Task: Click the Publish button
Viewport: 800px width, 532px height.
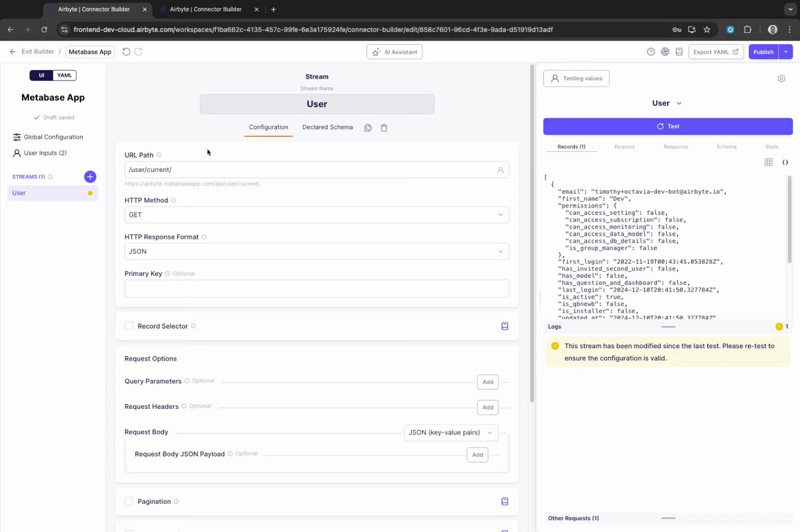Action: (764, 52)
